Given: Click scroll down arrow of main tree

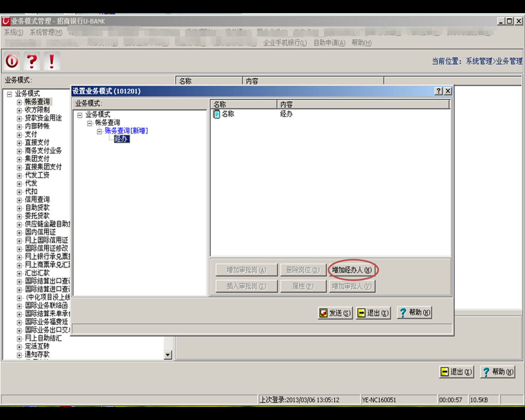Looking at the screenshot, I should 168,355.
